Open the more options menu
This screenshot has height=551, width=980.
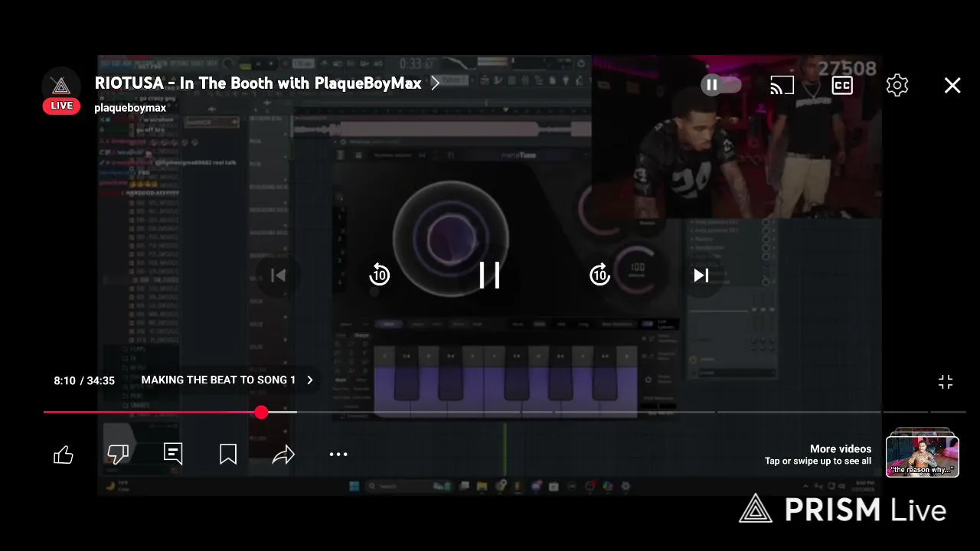[x=338, y=455]
